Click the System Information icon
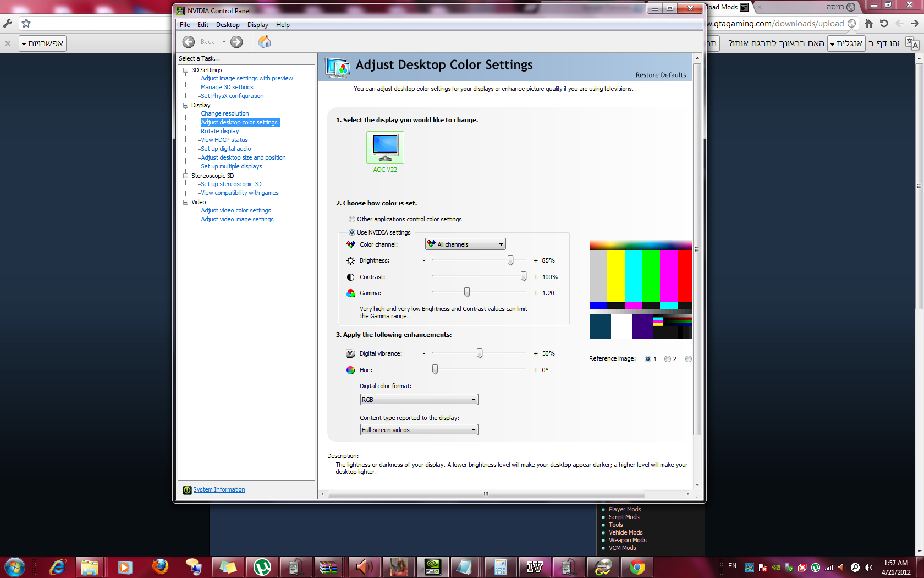The image size is (924, 578). click(188, 490)
